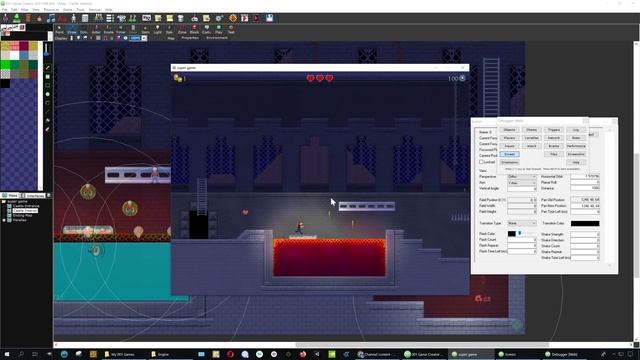Click the Test tool icon
Viewport: 640px width, 360px height.
[x=231, y=29]
